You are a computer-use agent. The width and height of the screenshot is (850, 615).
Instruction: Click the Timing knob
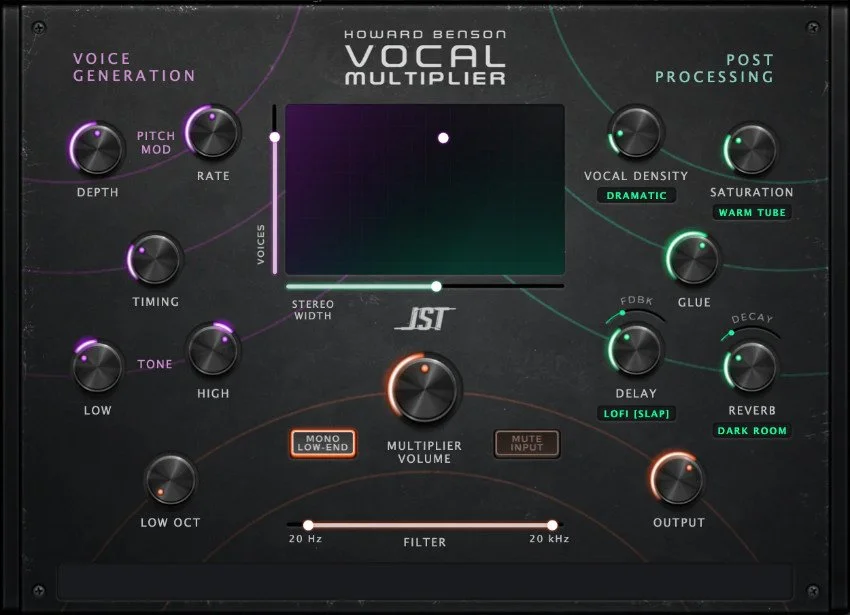click(x=155, y=259)
